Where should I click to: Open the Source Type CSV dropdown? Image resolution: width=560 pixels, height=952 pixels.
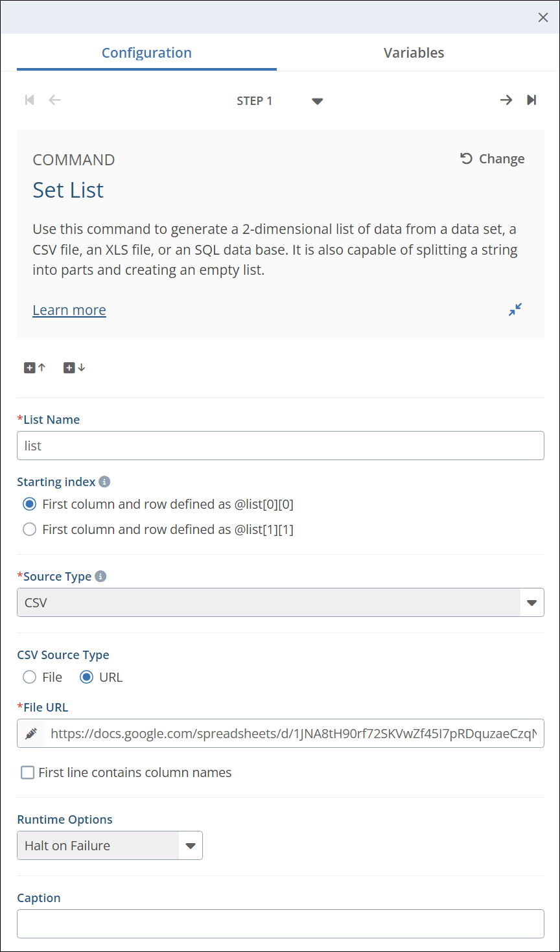[x=531, y=603]
